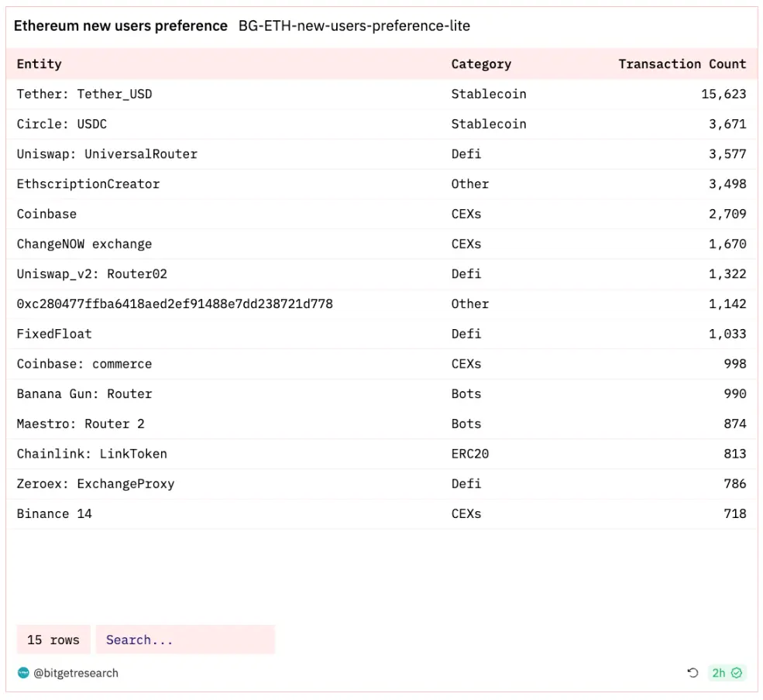Click the refresh query icon
Viewport: 763px width, 700px height.
tap(693, 673)
